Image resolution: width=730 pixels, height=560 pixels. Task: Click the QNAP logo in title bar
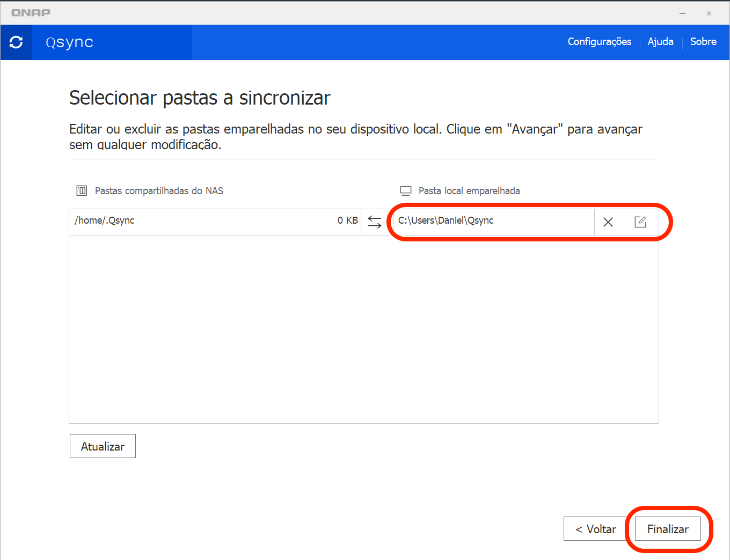pos(31,13)
